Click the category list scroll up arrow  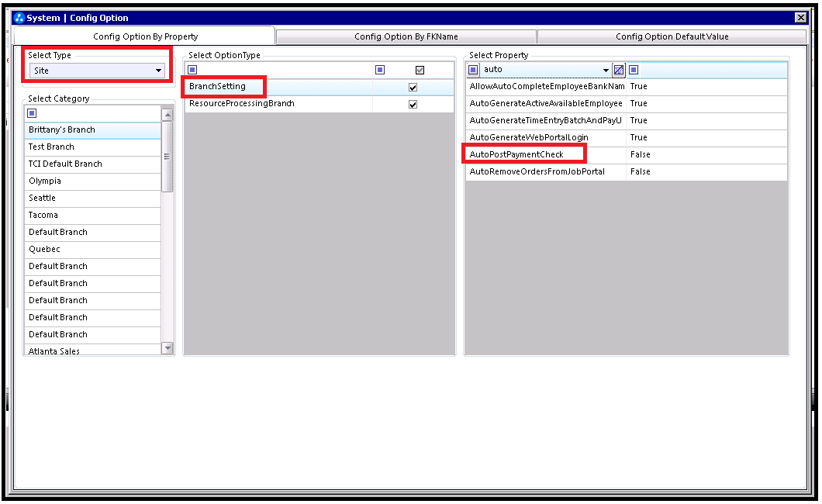pos(168,115)
